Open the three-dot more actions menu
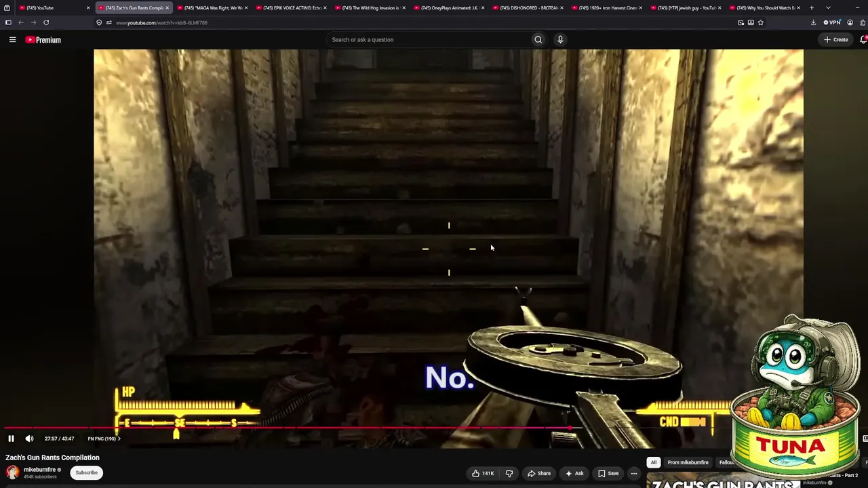 click(x=634, y=473)
